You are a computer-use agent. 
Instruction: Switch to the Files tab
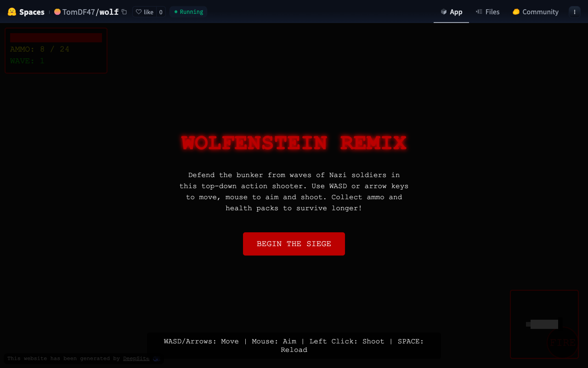tap(487, 12)
